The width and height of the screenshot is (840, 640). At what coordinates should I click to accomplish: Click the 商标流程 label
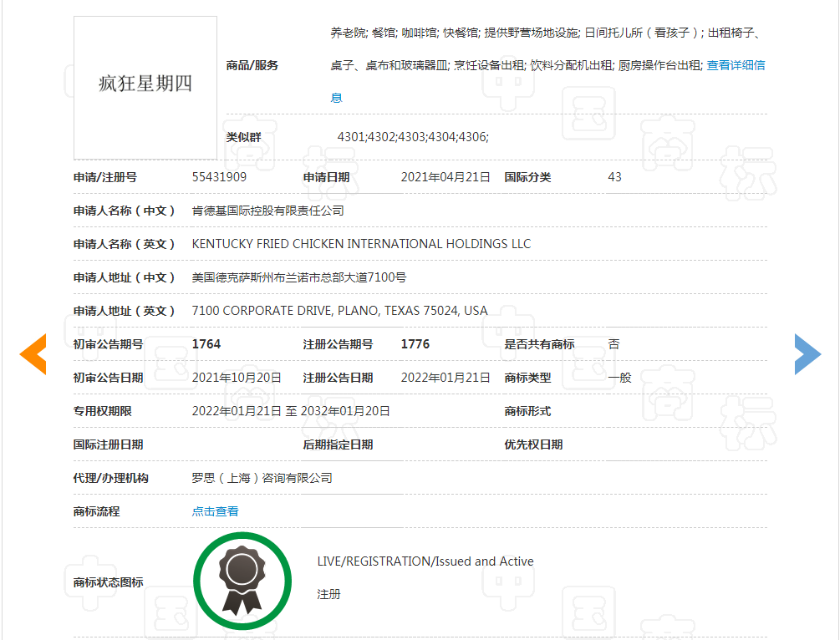click(x=96, y=511)
